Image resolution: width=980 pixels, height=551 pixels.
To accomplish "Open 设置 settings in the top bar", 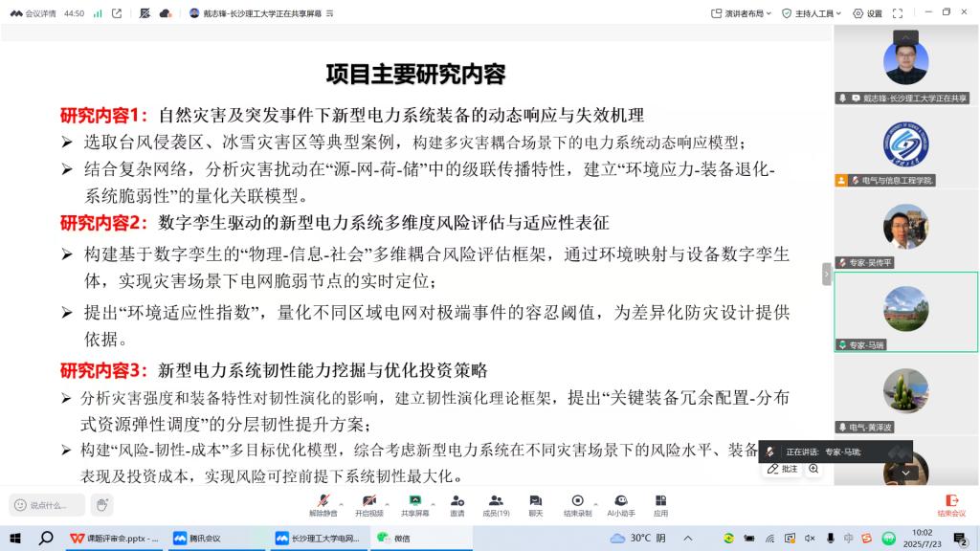I will (x=868, y=13).
